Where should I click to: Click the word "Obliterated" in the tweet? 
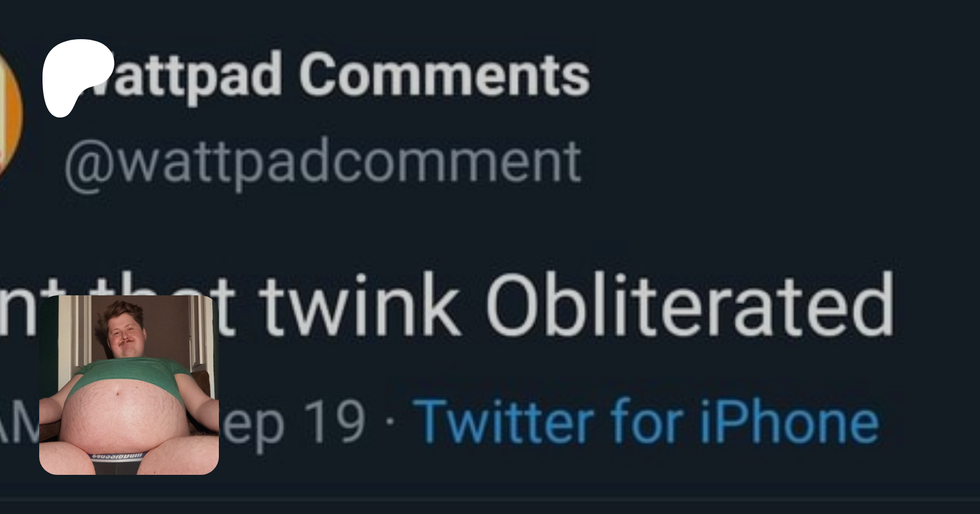689,306
